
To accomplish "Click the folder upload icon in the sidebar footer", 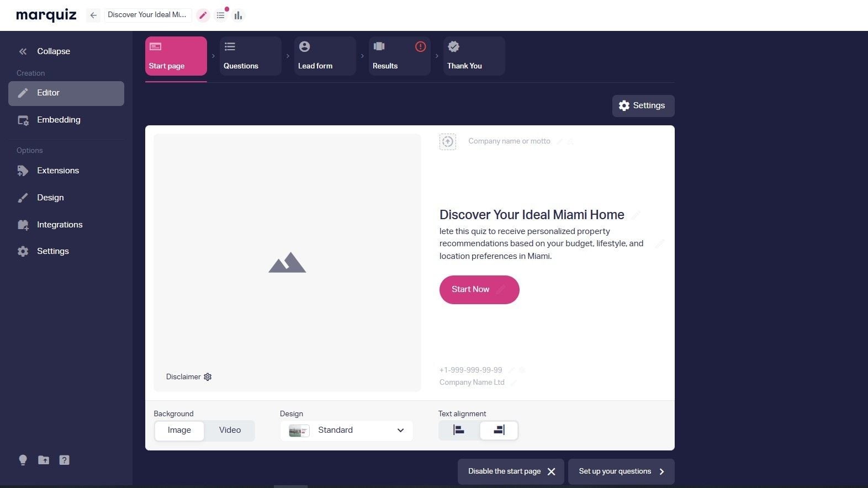I will (44, 460).
